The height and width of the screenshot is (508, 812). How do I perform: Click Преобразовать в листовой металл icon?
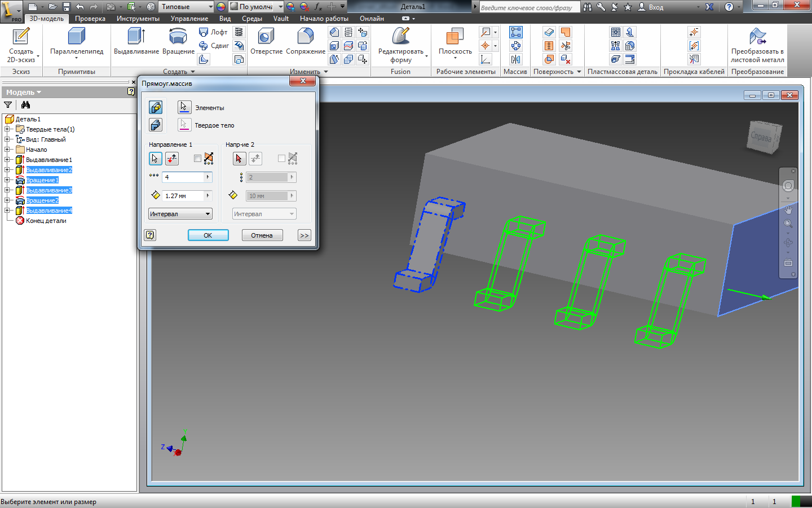pyautogui.click(x=757, y=37)
